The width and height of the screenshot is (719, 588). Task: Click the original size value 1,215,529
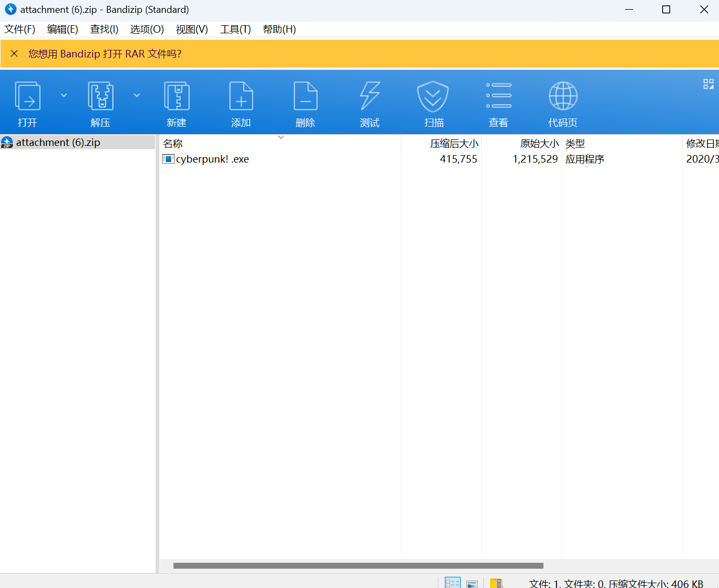tap(535, 159)
